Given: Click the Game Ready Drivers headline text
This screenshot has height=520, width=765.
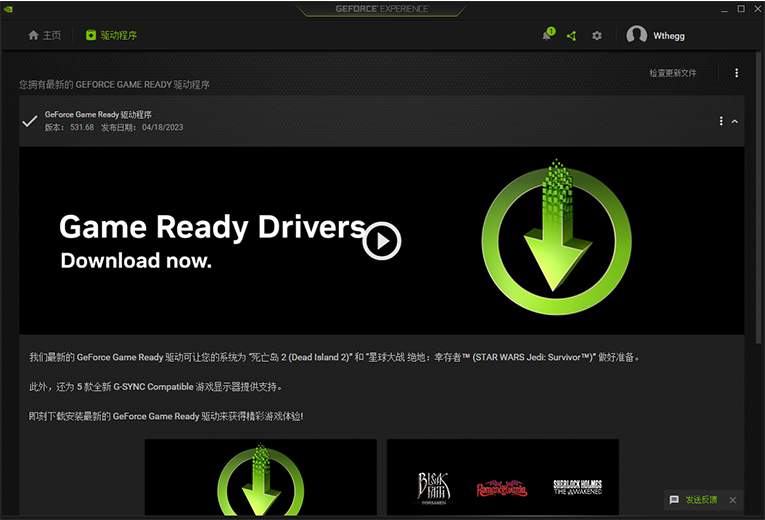Looking at the screenshot, I should [212, 227].
